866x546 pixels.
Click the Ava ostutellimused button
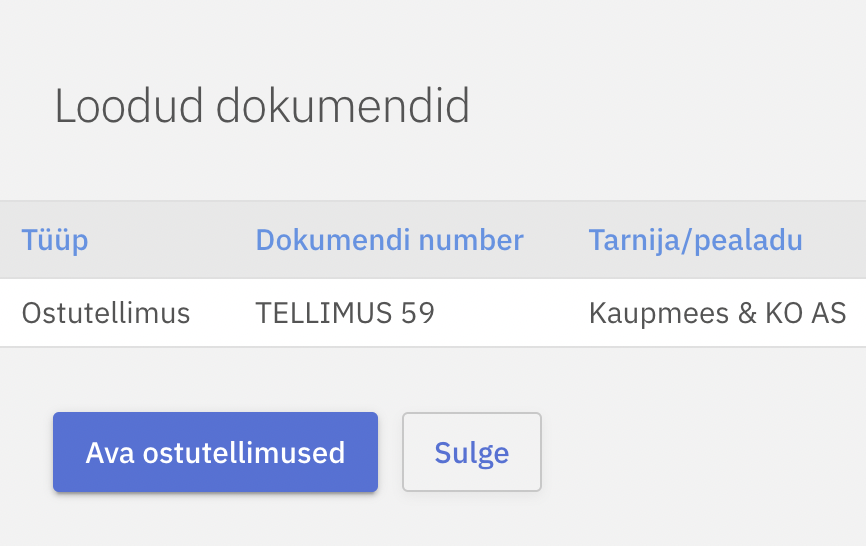pos(215,452)
